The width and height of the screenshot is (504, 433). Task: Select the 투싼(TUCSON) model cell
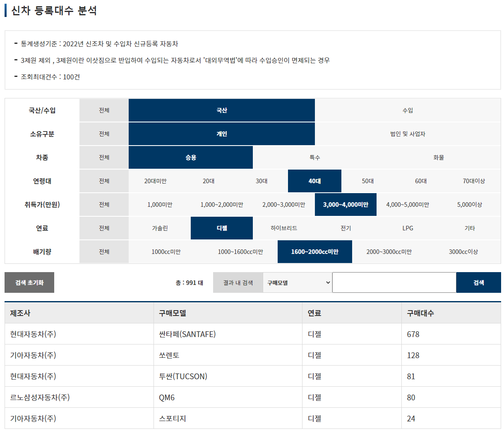pyautogui.click(x=228, y=376)
